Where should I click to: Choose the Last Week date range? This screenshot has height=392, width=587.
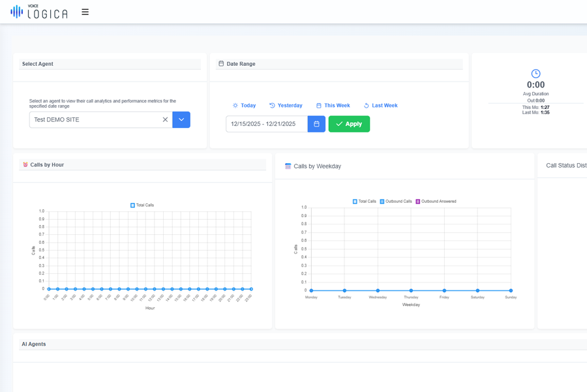380,106
